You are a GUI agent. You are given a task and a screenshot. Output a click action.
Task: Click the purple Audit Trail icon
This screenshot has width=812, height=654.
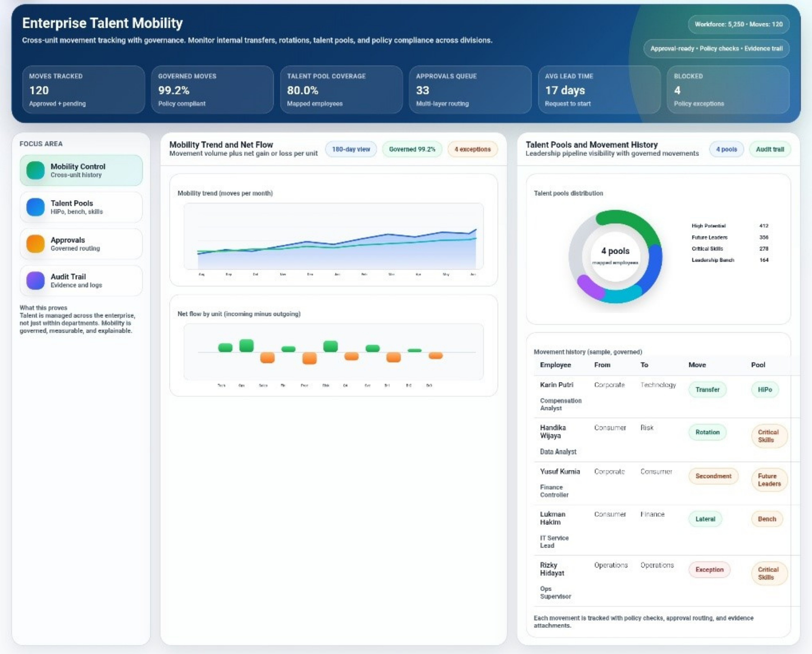click(35, 281)
